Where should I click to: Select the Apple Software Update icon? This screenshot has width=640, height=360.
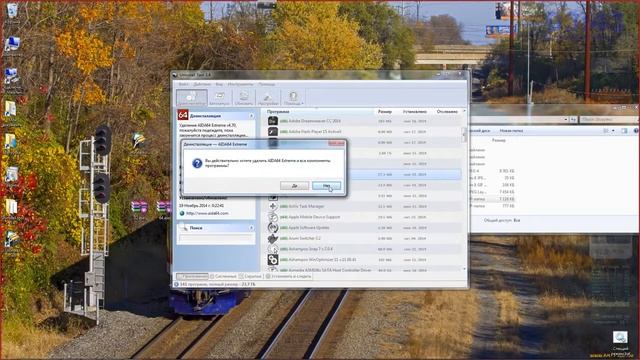click(273, 227)
